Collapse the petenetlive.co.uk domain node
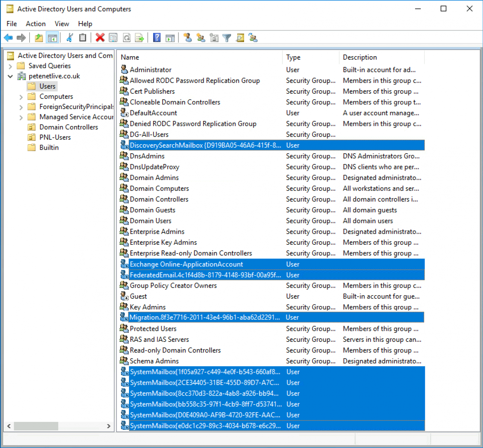Screen dimensions: 483x448 [10, 76]
